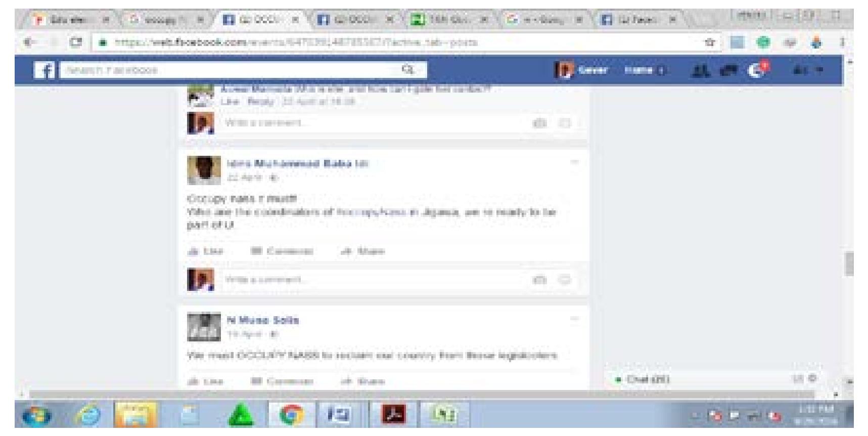Click N Musa Sale's profile picture
This screenshot has height=436, width=868.
[204, 327]
